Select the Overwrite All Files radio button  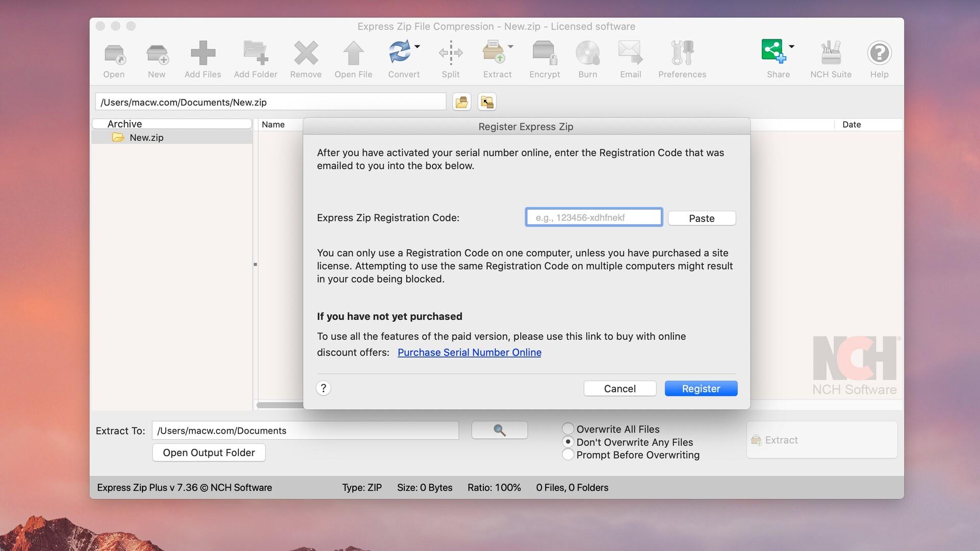tap(568, 429)
